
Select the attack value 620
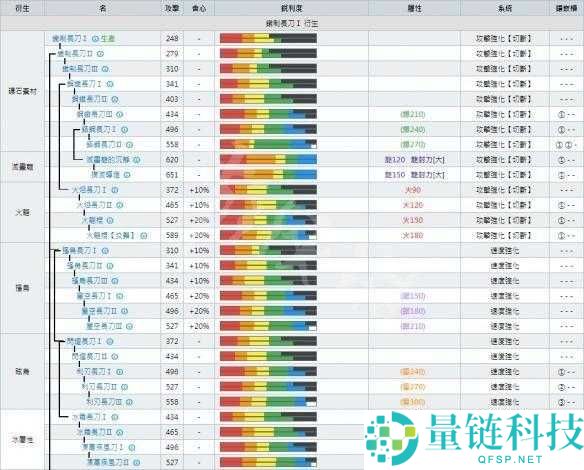[x=172, y=160]
